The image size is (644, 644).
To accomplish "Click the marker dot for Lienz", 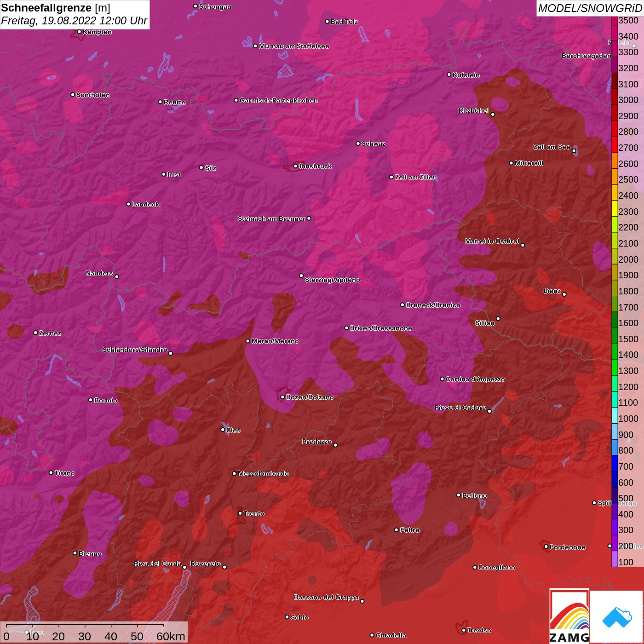I will 564,294.
